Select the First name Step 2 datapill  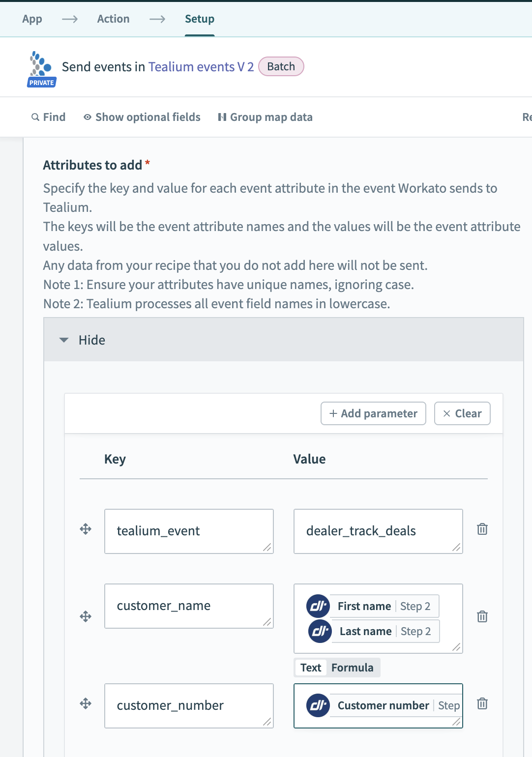coord(373,606)
